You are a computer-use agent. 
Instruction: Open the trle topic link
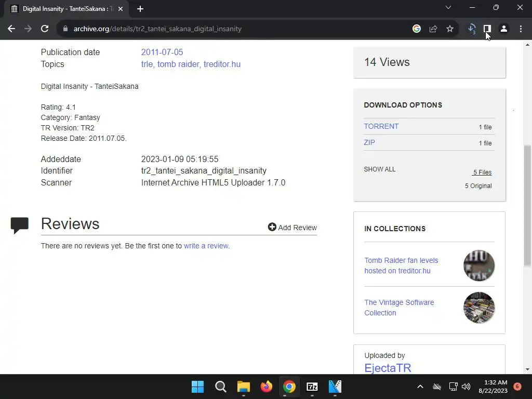point(147,64)
